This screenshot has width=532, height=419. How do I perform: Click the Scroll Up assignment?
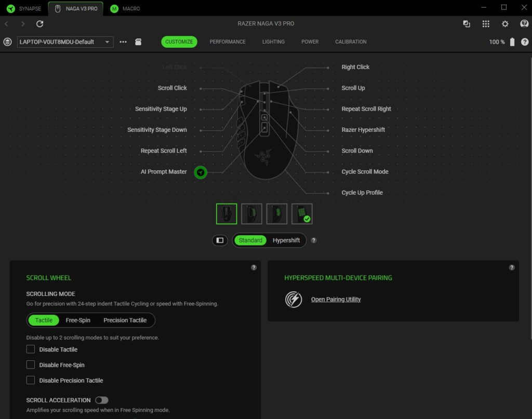tap(353, 88)
